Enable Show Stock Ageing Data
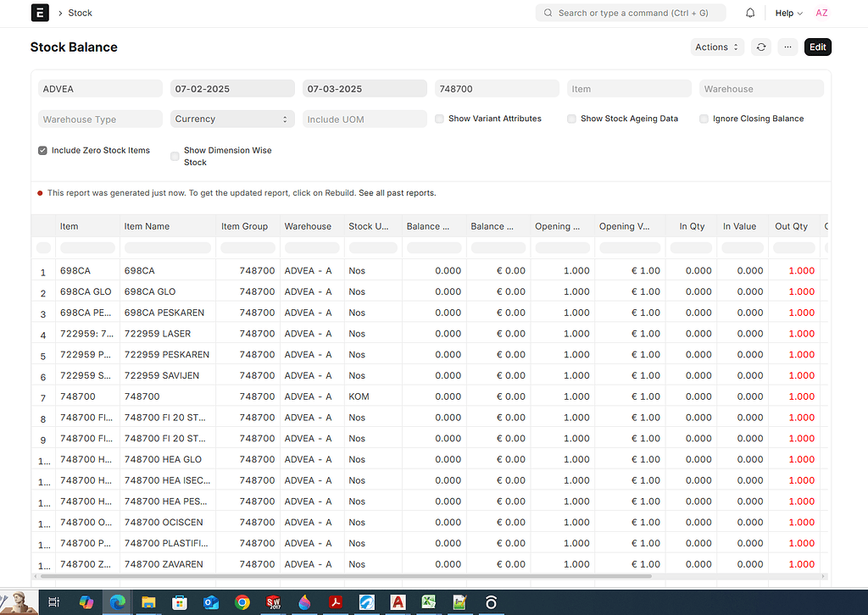Viewport: 868px width, 615px height. point(571,119)
